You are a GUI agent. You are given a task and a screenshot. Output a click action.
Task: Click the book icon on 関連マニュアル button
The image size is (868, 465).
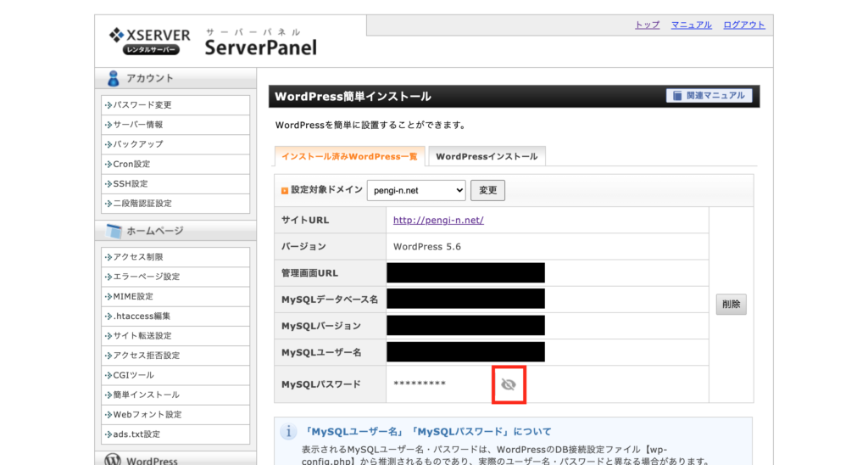click(677, 96)
